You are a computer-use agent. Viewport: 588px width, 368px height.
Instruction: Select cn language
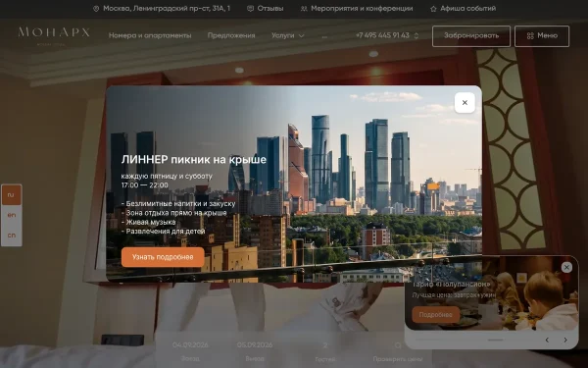pos(11,236)
